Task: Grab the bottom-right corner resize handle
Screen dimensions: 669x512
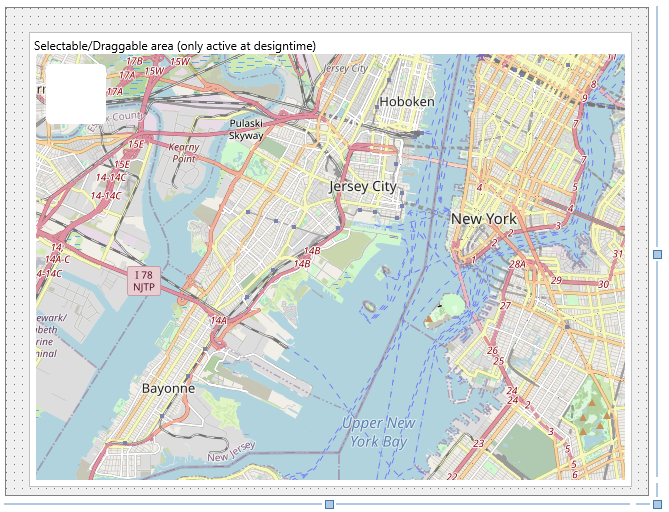Action: tap(657, 504)
